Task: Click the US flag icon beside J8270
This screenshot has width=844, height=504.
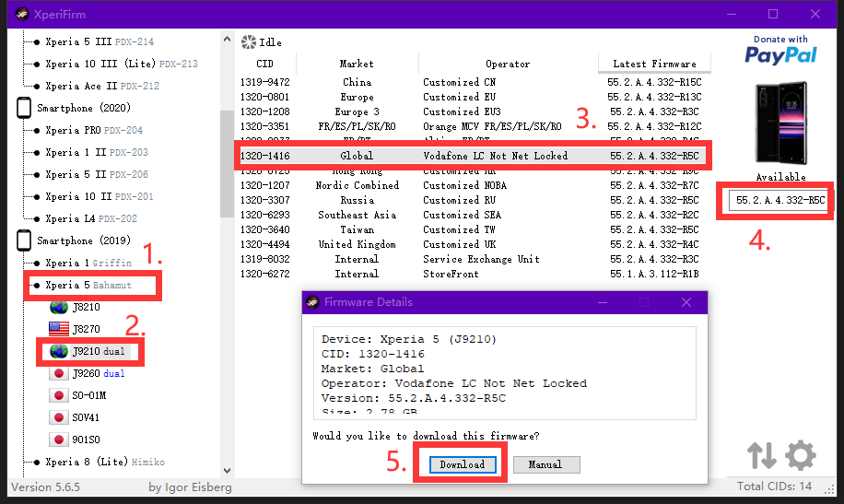Action: point(59,329)
